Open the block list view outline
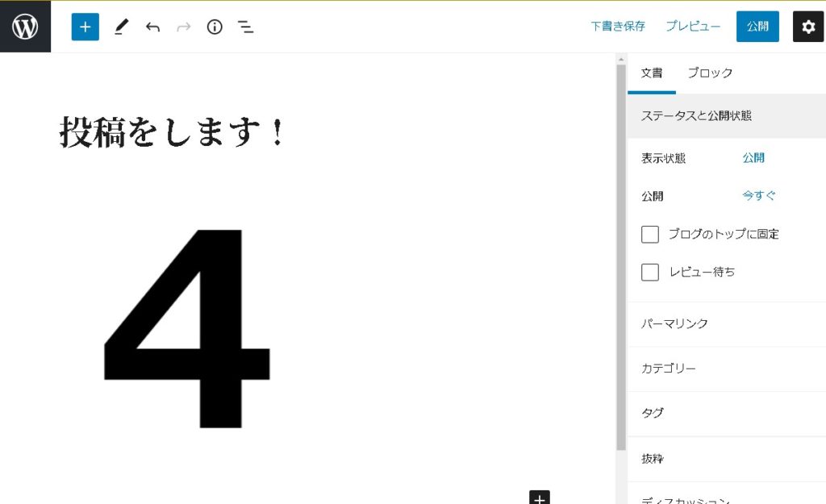The image size is (826, 504). point(246,27)
